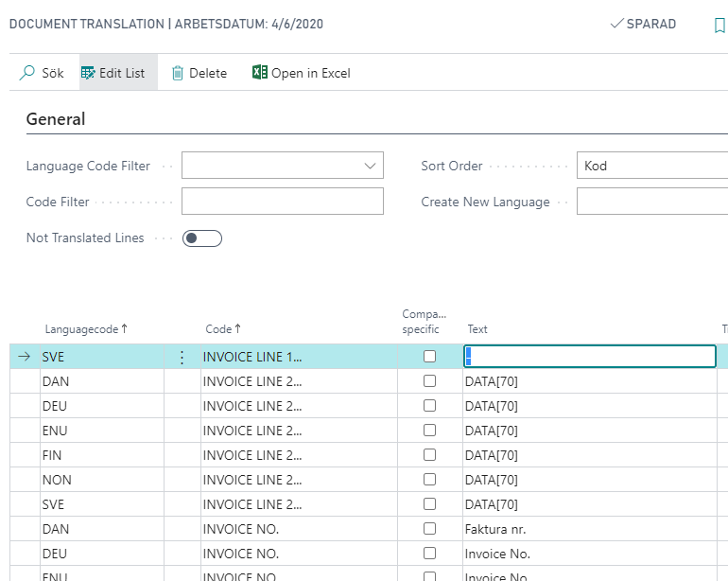Click the Excel icon in toolbar
Viewport: 728px width, 581px height.
(x=260, y=72)
